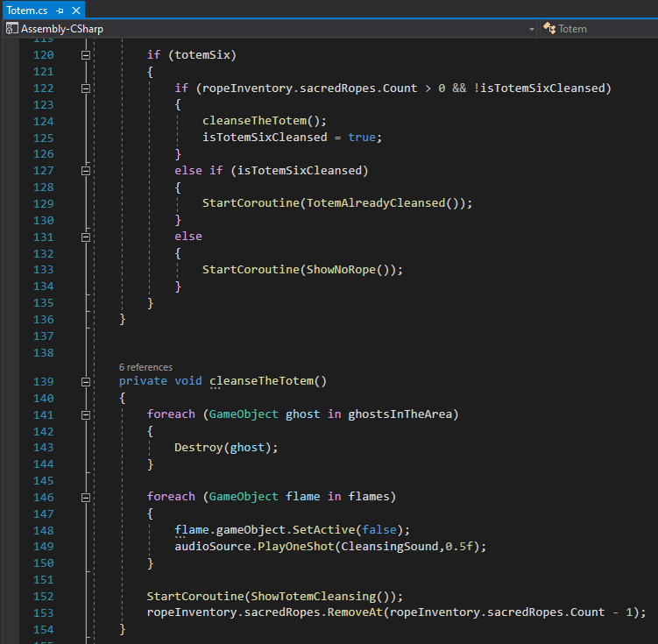
Task: Collapse the cleanseTheTotem method
Action: pos(86,382)
